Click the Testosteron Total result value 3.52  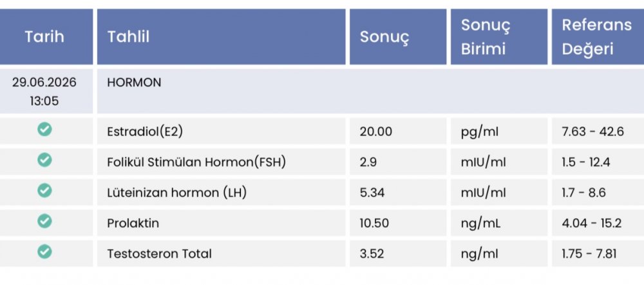(x=372, y=254)
